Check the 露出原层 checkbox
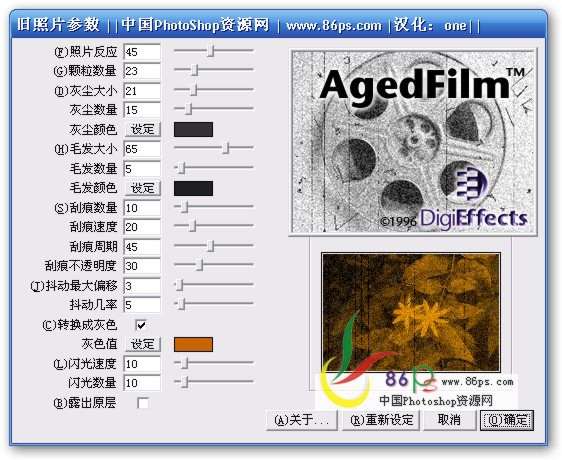 (143, 403)
